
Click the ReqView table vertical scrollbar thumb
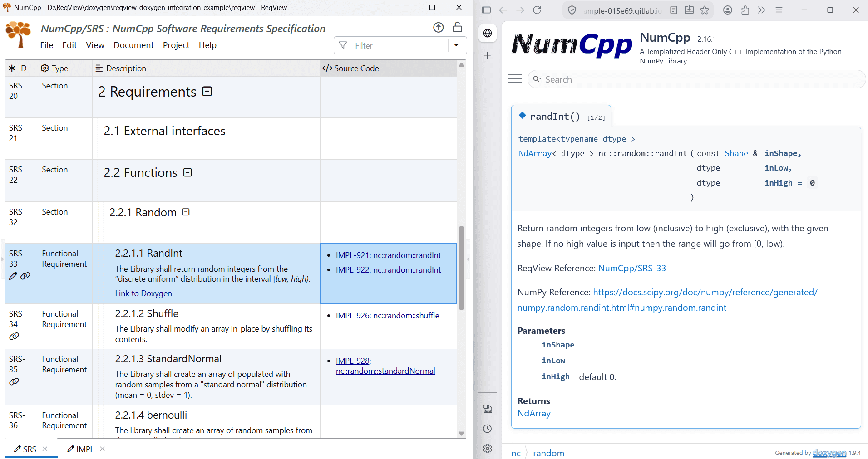click(x=461, y=268)
